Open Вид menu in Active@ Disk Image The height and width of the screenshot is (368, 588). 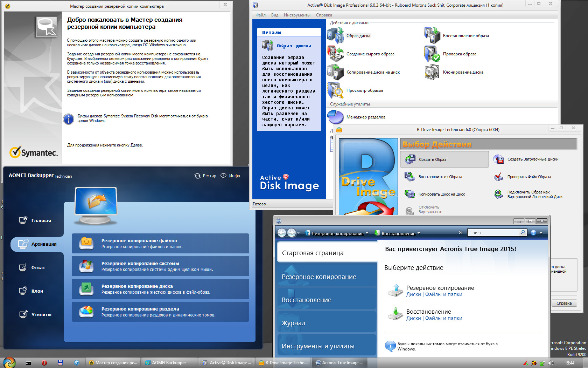(275, 15)
